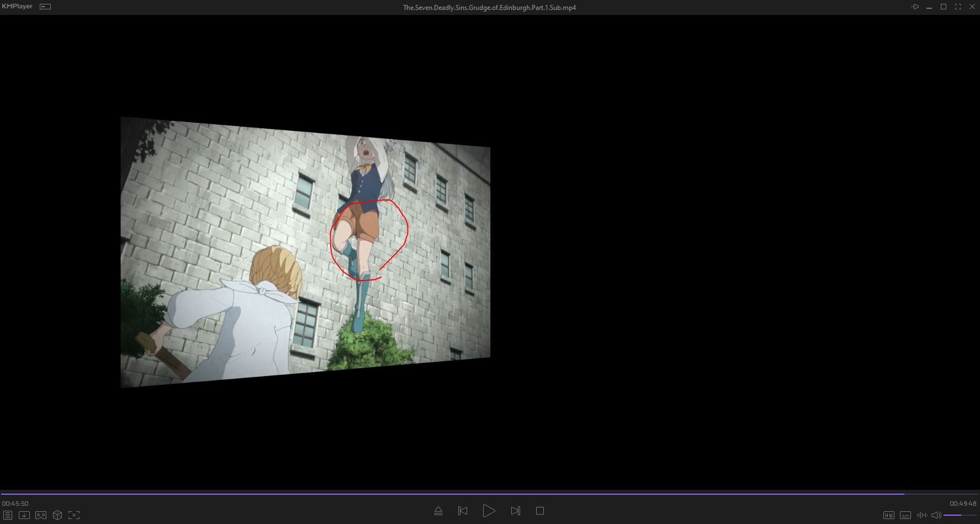Click the 3D cube icon
980x524 pixels.
click(x=57, y=515)
